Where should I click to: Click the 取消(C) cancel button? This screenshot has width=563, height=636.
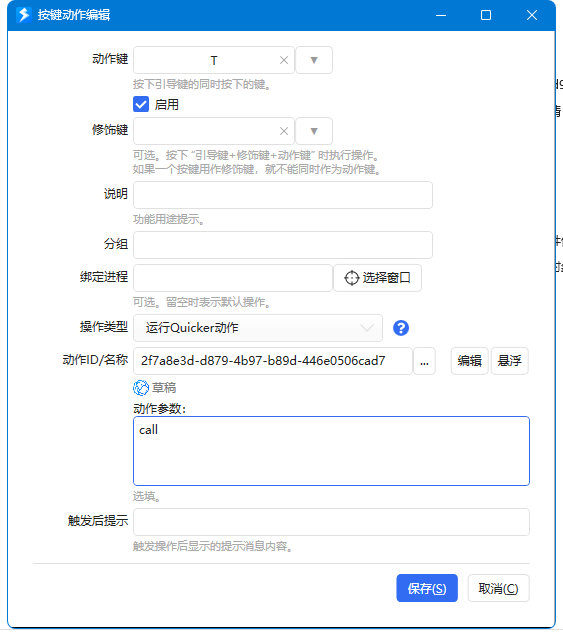tap(499, 588)
